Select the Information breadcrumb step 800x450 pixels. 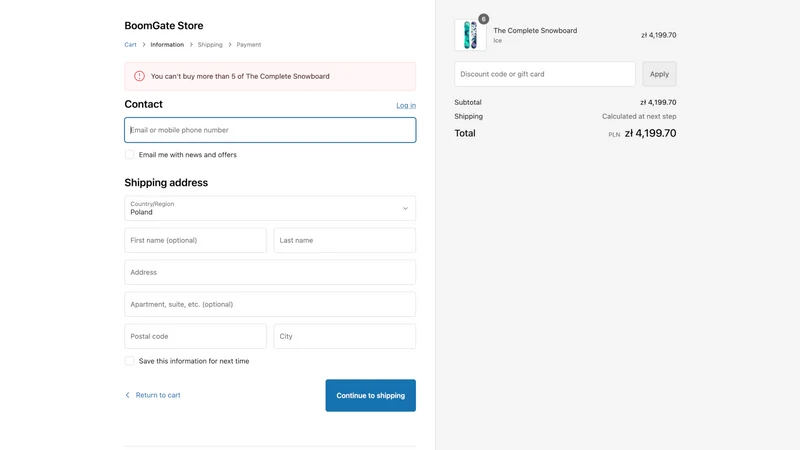[167, 45]
